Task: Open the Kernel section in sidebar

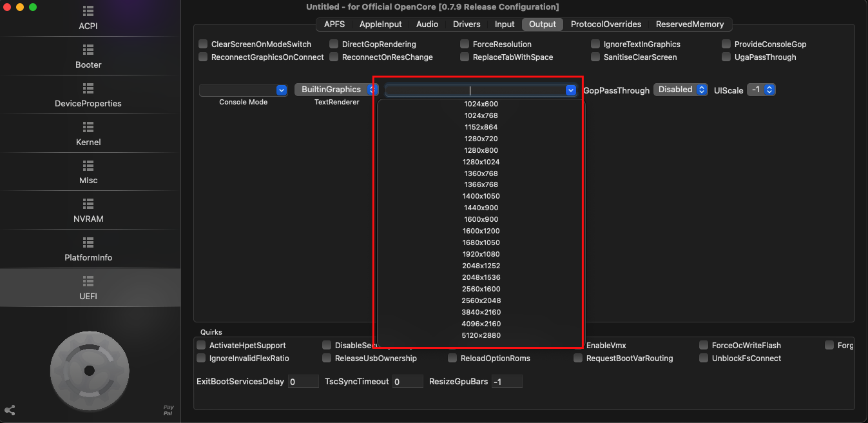Action: click(88, 134)
